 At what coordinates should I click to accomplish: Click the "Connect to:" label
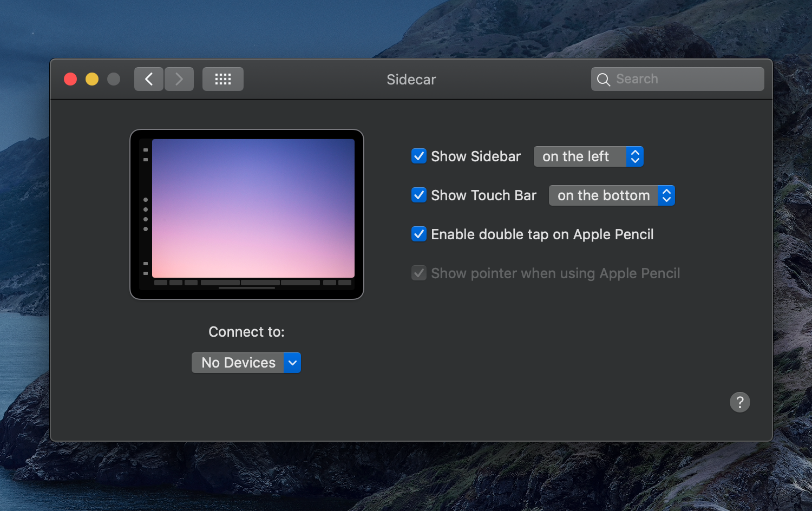tap(247, 332)
